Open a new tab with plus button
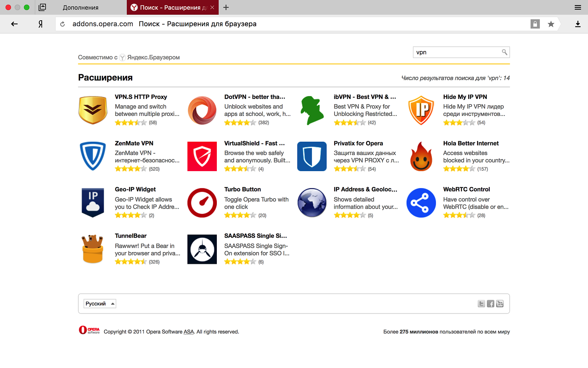 (226, 7)
